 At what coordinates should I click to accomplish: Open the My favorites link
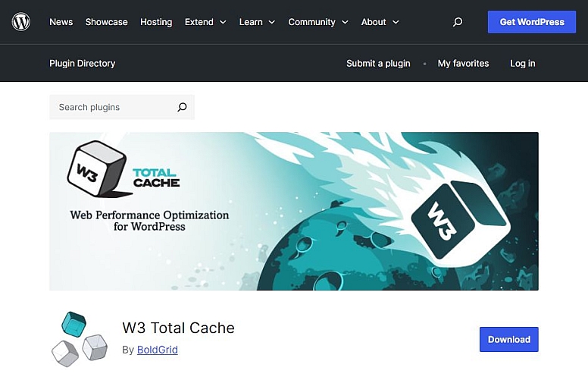point(463,63)
